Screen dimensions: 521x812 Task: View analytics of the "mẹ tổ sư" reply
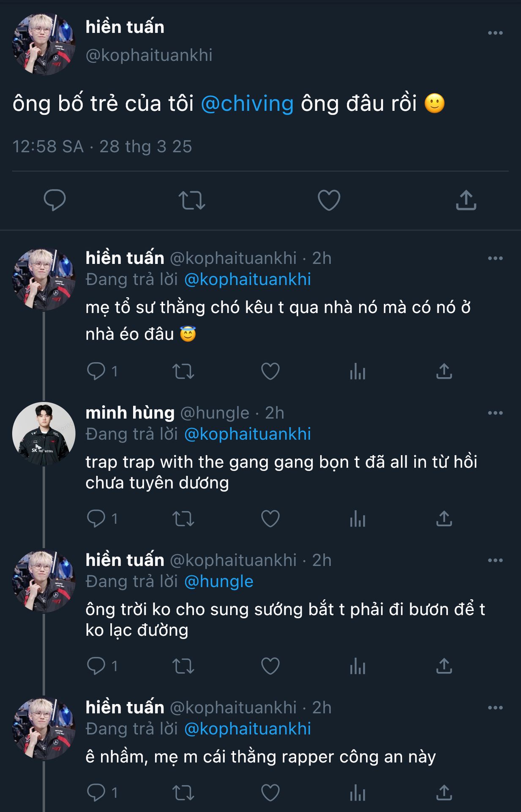pyautogui.click(x=357, y=371)
